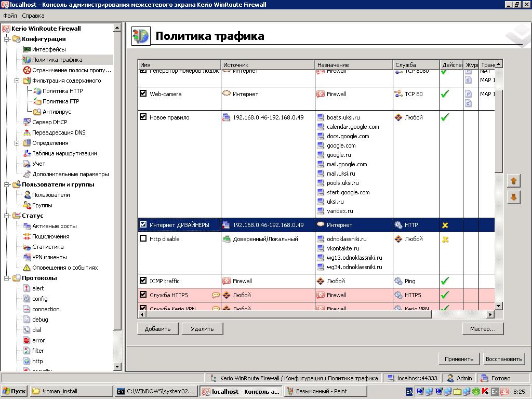Select the VPN клиенты icon
The image size is (532, 399).
pos(27,257)
